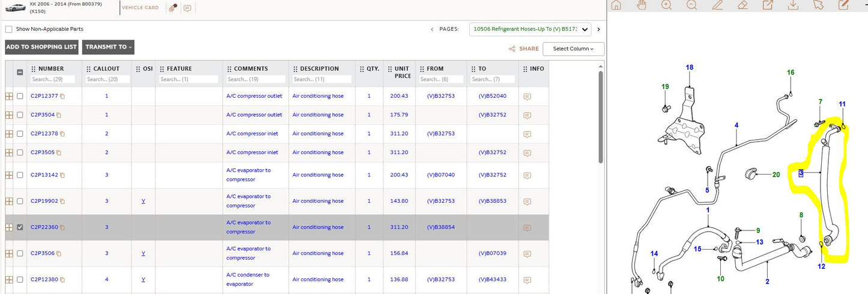Viewport: 868px width, 294px height.
Task: Select the pointer arrow tool
Action: [818, 5]
